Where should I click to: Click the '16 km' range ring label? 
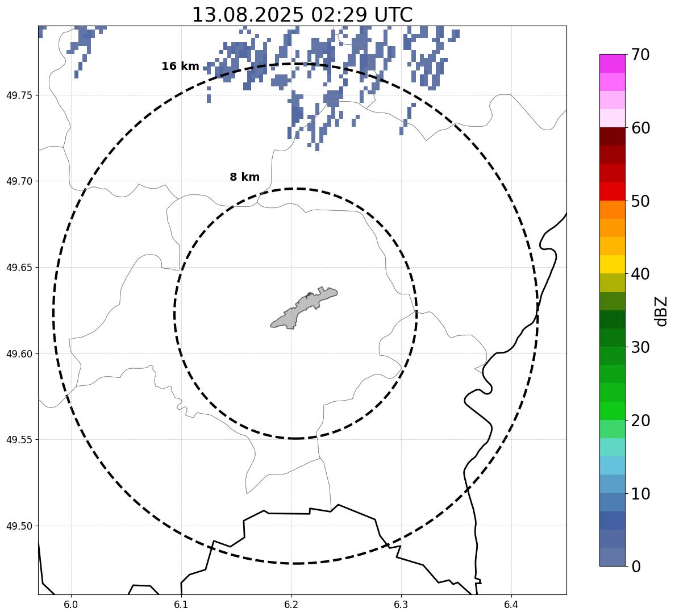[180, 66]
